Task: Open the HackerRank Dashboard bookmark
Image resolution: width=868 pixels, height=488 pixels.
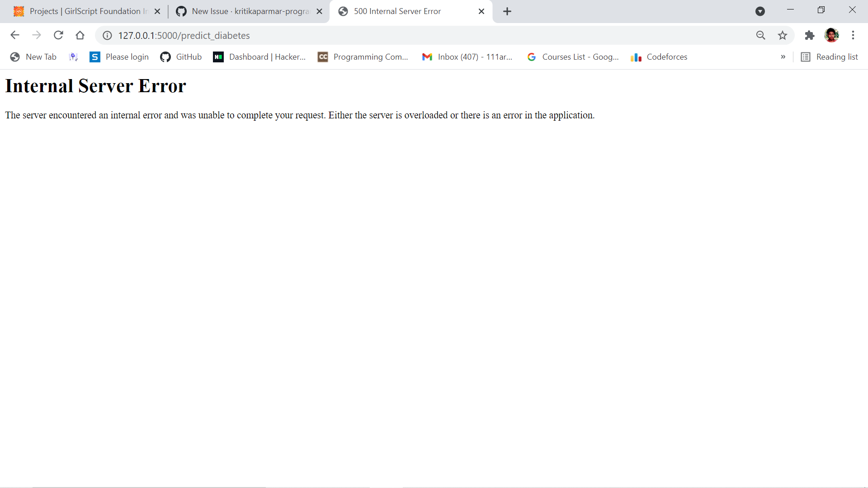Action: [259, 57]
